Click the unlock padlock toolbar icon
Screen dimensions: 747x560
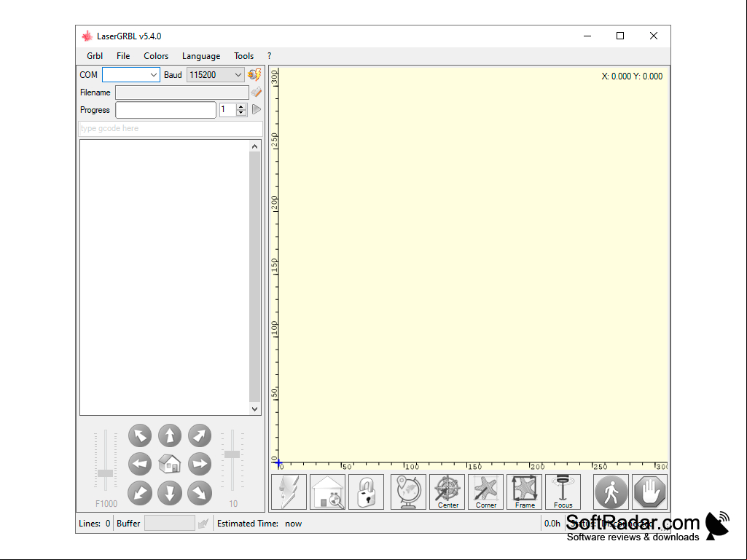tap(366, 492)
